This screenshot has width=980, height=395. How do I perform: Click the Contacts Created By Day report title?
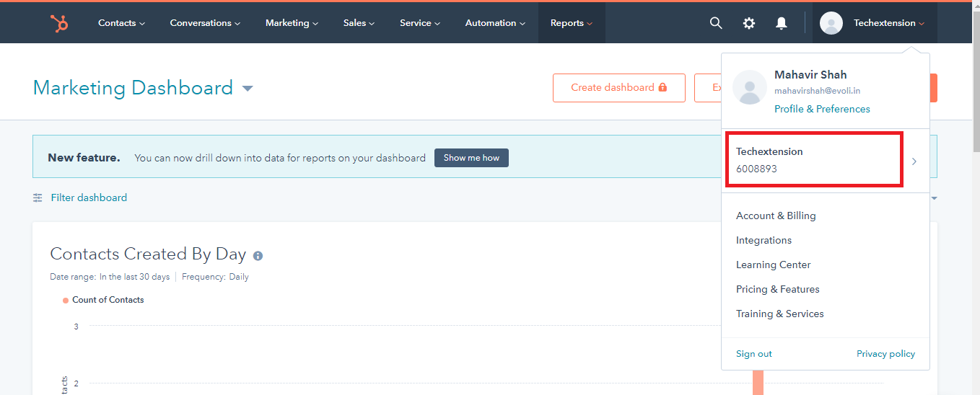click(148, 254)
